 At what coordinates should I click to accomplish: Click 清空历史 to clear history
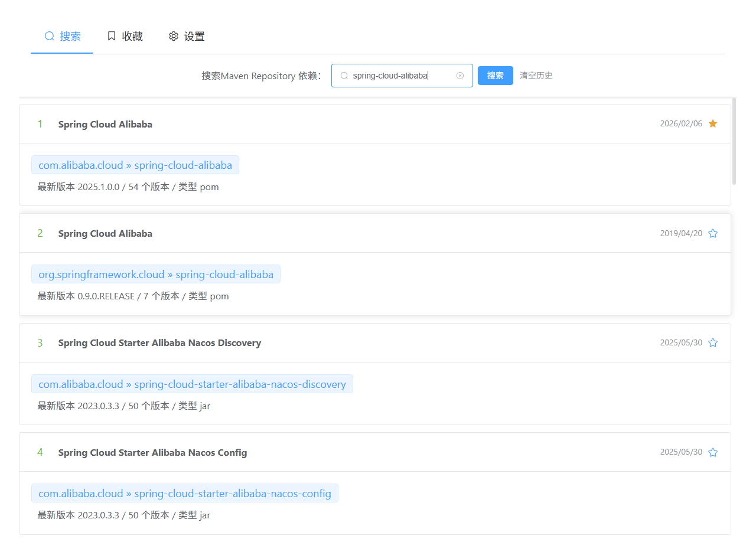coord(536,76)
